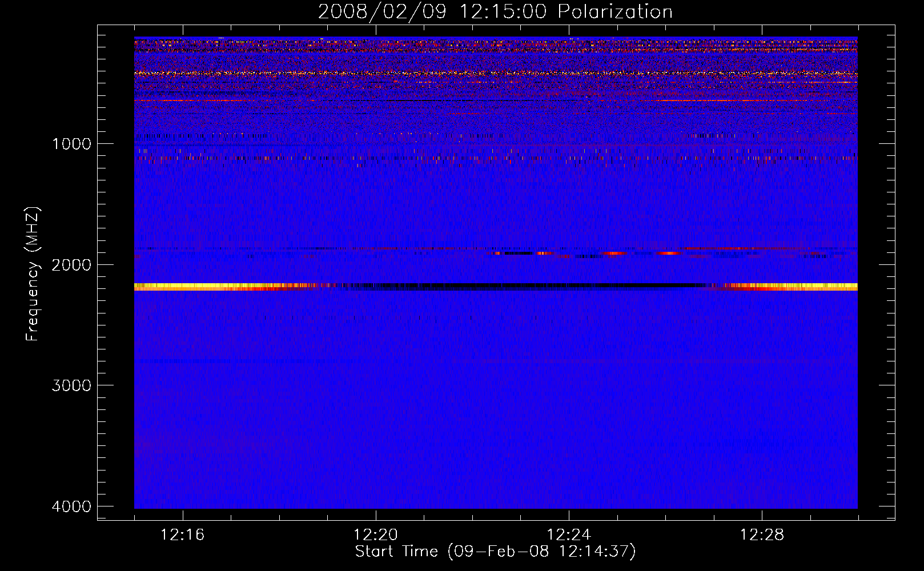Click the 12:24 time tick label
The image size is (924, 571).
tap(568, 535)
